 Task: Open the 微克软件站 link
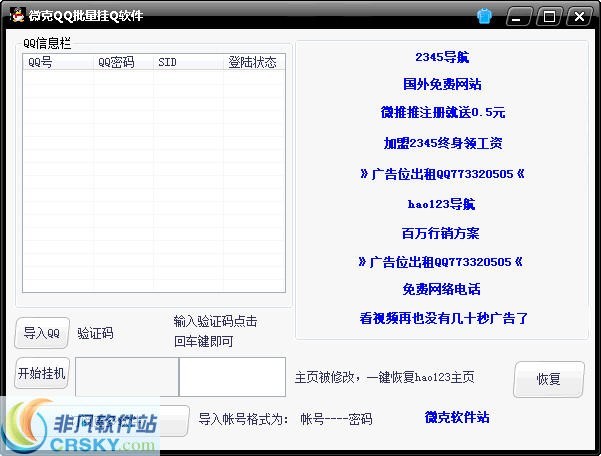(457, 417)
